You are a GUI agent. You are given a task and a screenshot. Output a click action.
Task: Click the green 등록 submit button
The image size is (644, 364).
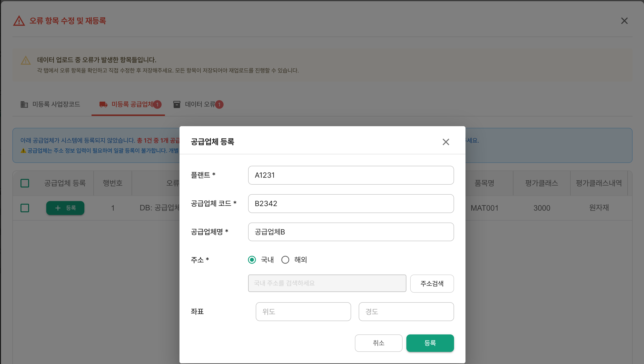click(x=430, y=343)
